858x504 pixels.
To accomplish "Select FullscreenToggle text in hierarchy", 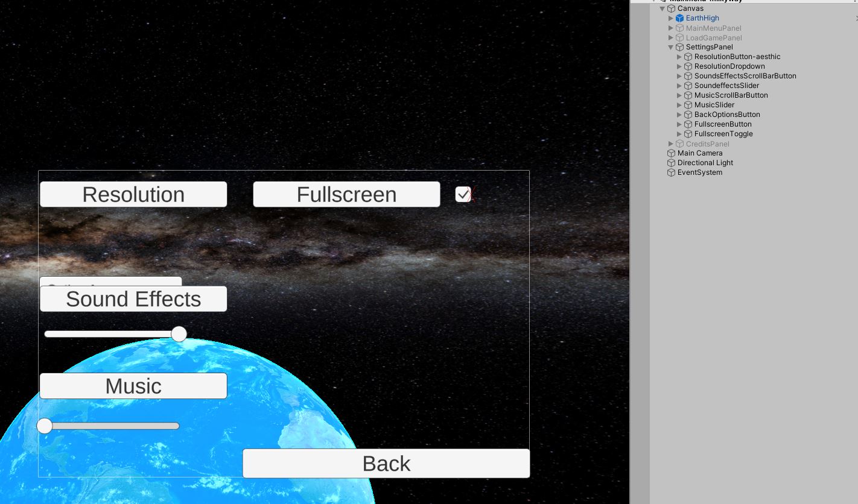I will [723, 134].
